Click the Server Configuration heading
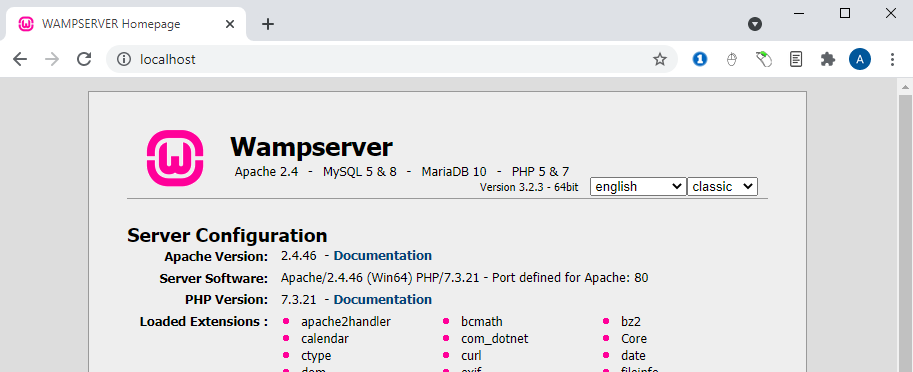The image size is (913, 372). point(227,235)
